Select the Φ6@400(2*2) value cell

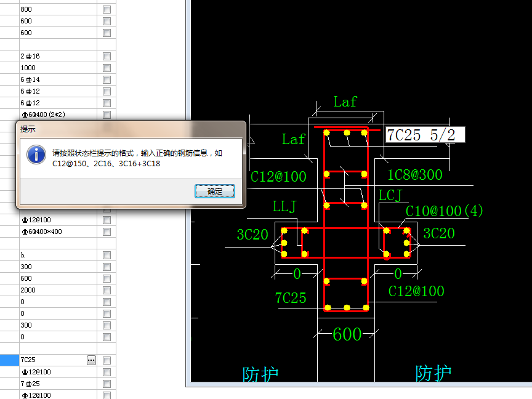click(x=58, y=115)
